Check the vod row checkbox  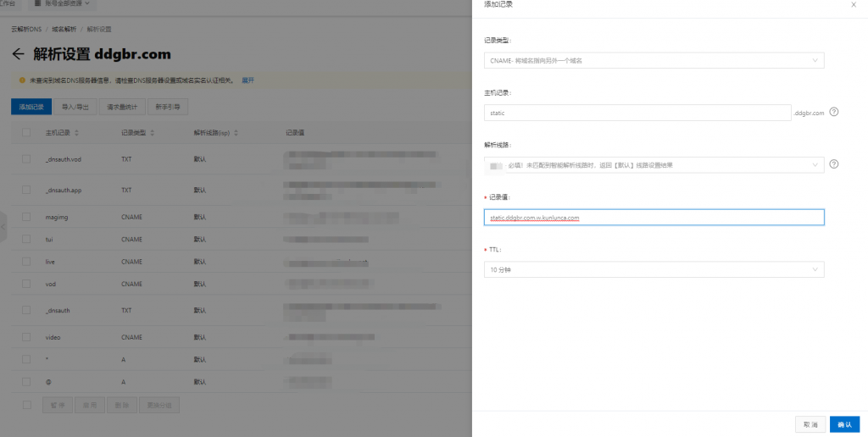click(26, 284)
